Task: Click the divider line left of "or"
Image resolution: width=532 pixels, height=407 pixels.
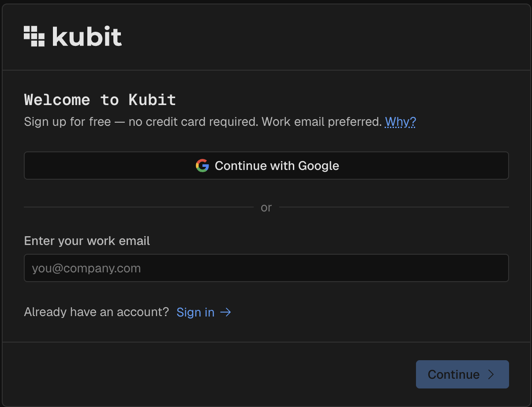Action: click(x=139, y=207)
